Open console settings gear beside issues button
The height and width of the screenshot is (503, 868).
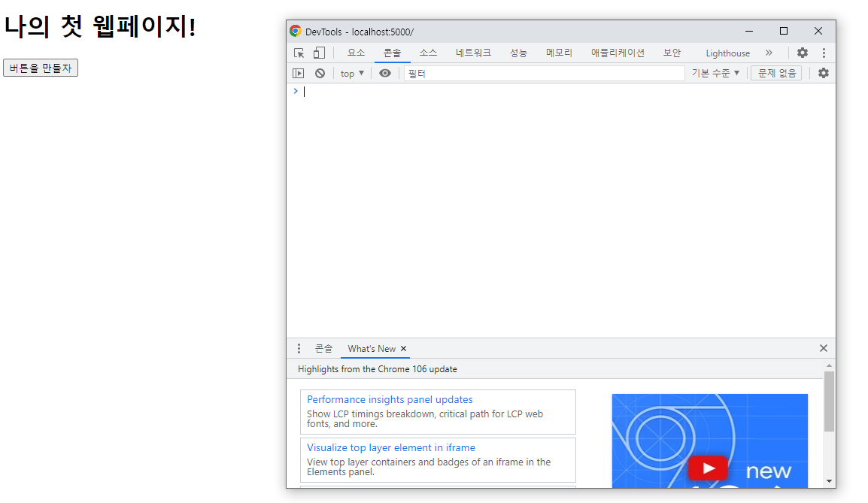click(824, 73)
